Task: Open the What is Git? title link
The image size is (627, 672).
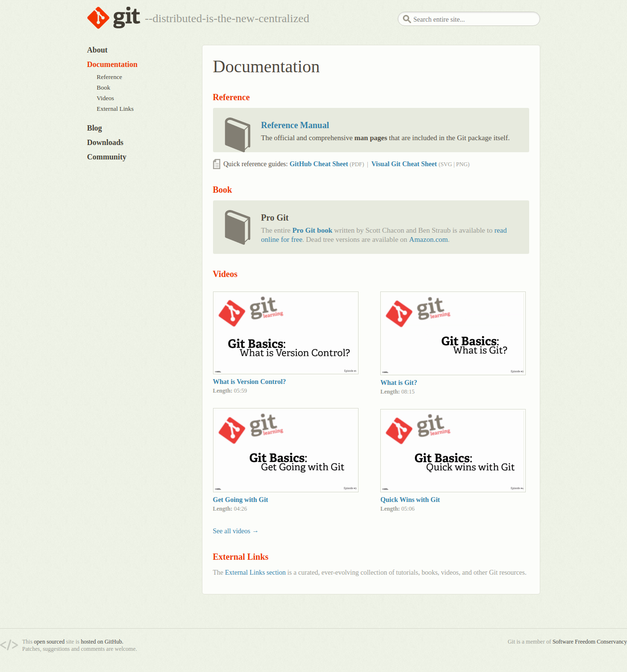Action: [399, 383]
